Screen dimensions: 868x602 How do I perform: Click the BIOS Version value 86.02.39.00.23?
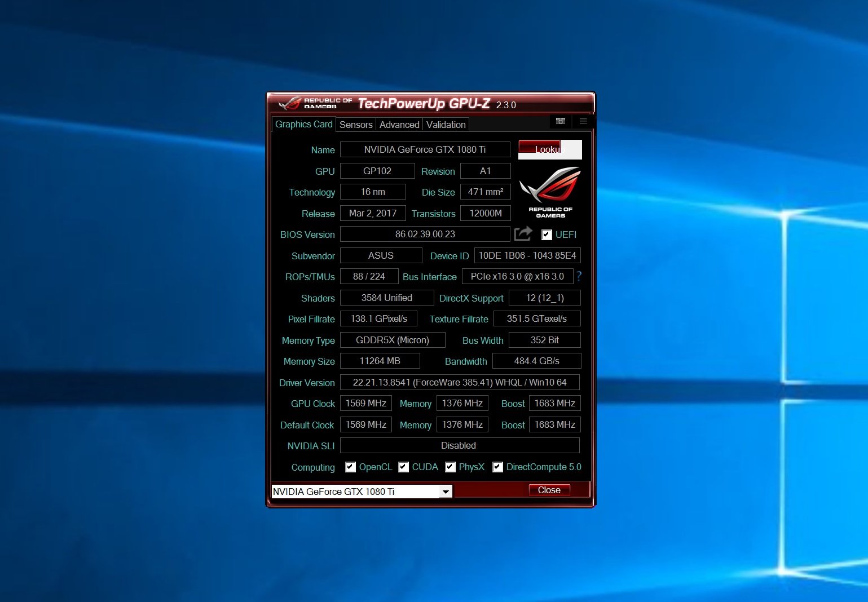pos(425,234)
